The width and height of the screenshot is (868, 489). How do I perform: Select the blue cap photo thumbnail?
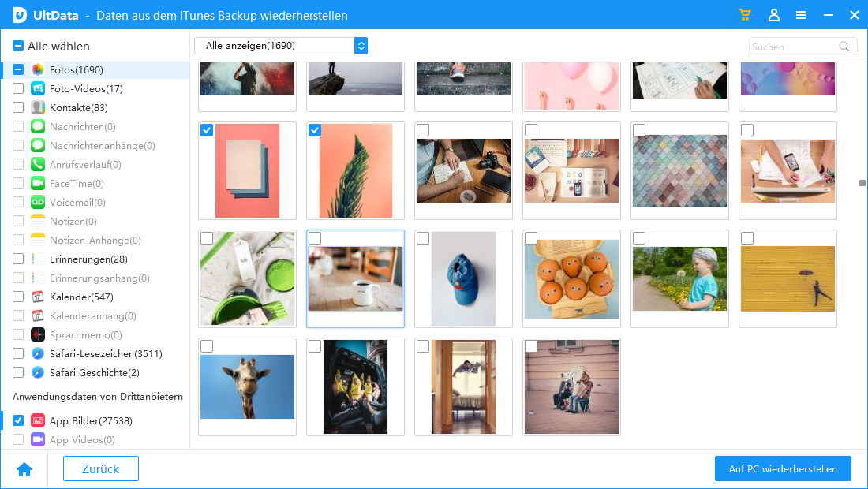pyautogui.click(x=463, y=278)
